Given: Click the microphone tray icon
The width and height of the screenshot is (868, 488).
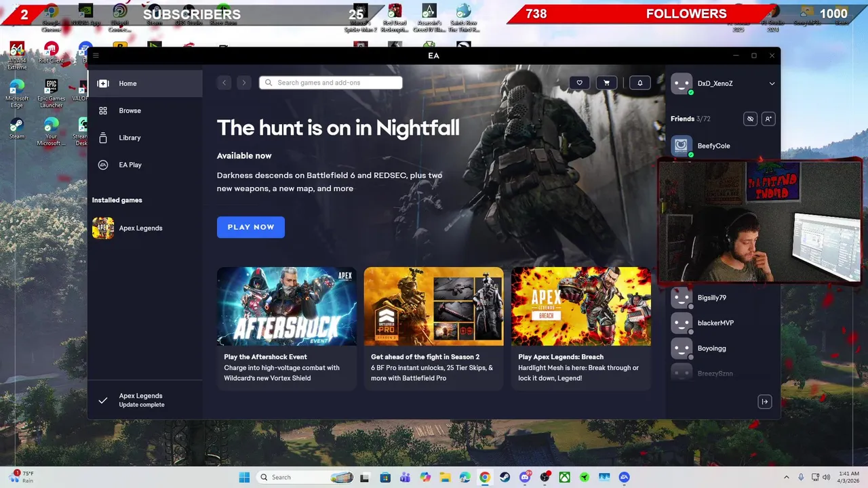Looking at the screenshot, I should click(x=801, y=477).
